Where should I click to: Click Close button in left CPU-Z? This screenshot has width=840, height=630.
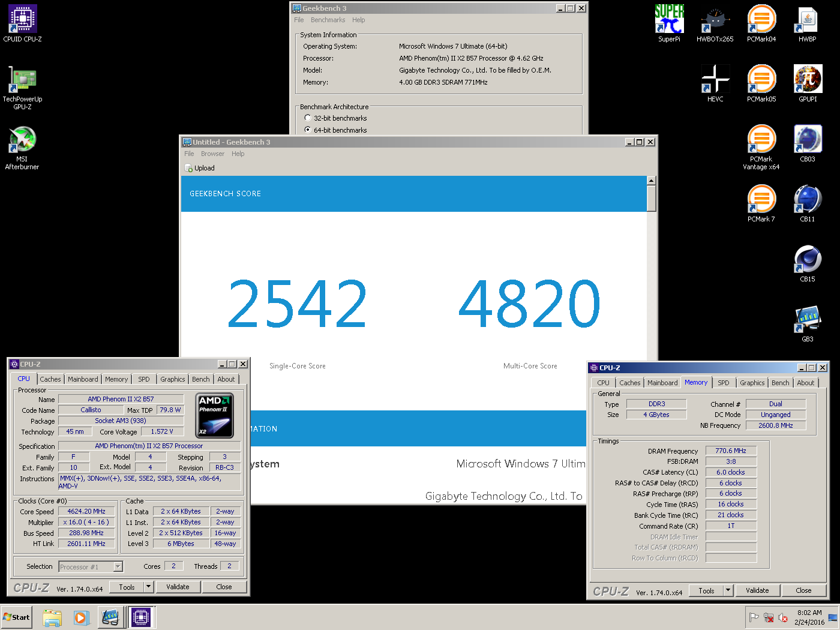point(224,587)
